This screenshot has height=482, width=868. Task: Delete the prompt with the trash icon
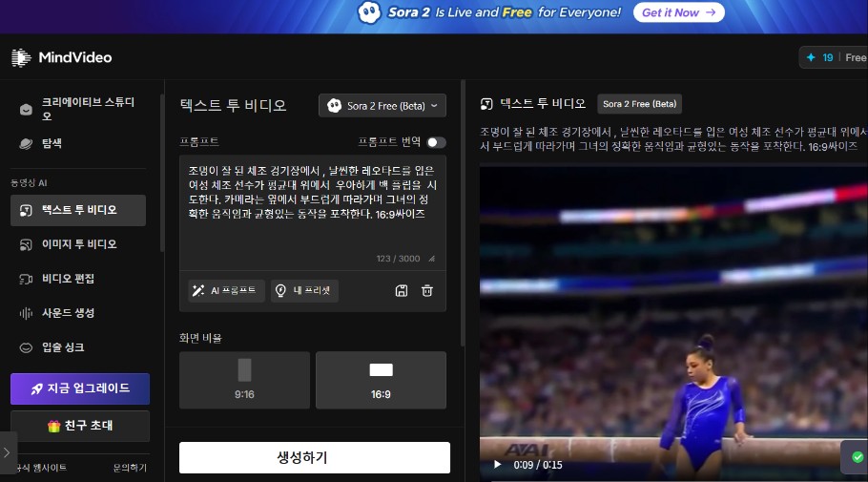coord(427,291)
